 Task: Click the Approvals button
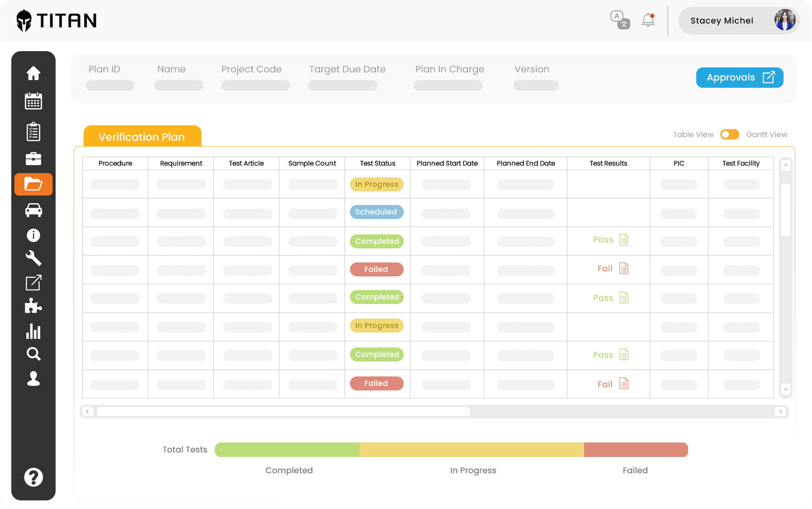pos(739,77)
